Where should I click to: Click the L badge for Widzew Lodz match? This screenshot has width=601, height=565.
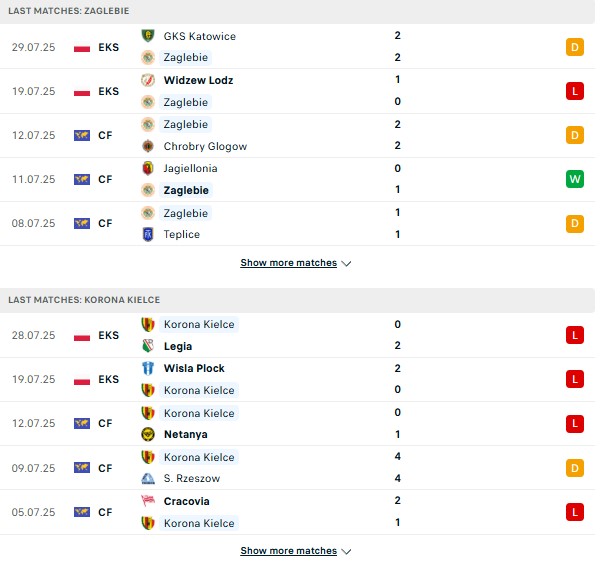point(575,91)
